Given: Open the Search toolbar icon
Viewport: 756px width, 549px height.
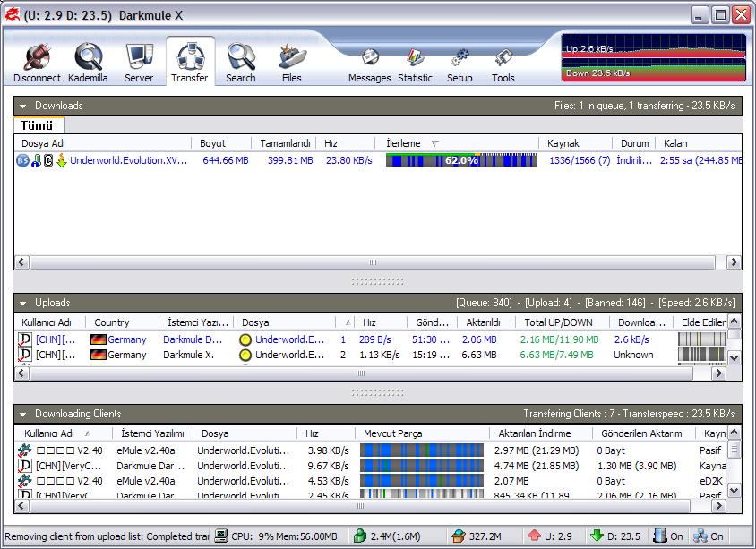Looking at the screenshot, I should point(241,57).
